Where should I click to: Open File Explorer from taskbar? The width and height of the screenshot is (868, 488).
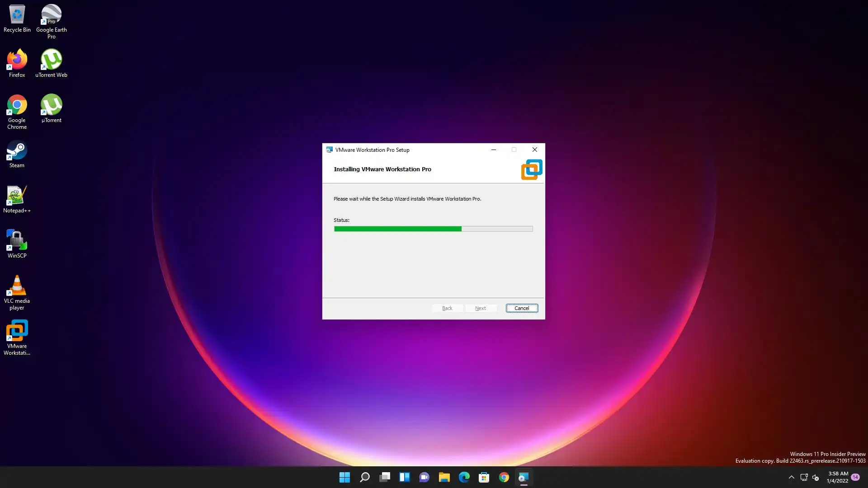pyautogui.click(x=444, y=477)
